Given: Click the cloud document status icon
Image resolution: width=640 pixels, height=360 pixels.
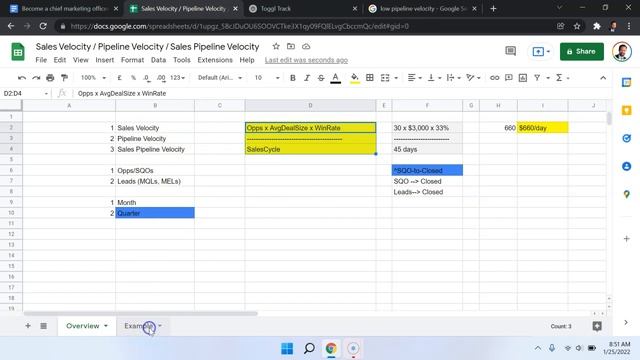Looking at the screenshot, I should point(306,47).
